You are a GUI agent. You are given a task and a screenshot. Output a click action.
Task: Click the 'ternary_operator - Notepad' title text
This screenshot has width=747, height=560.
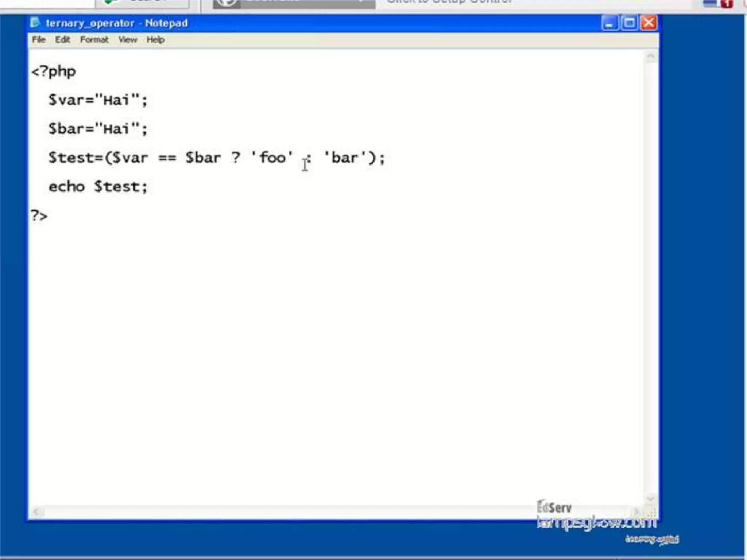(x=117, y=23)
